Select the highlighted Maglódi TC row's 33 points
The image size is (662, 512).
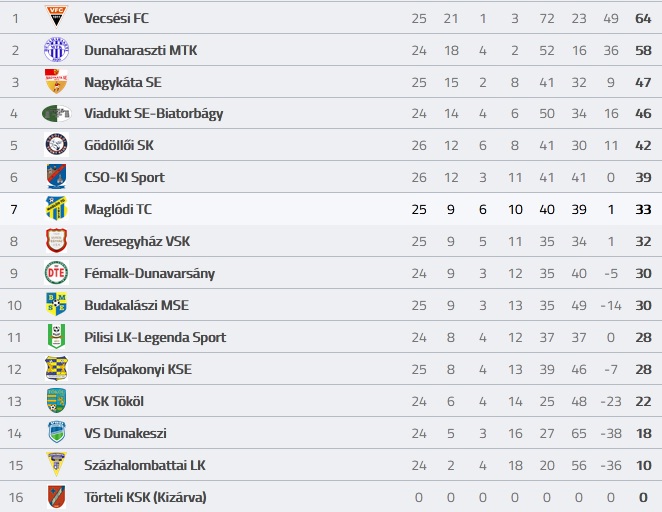point(643,209)
